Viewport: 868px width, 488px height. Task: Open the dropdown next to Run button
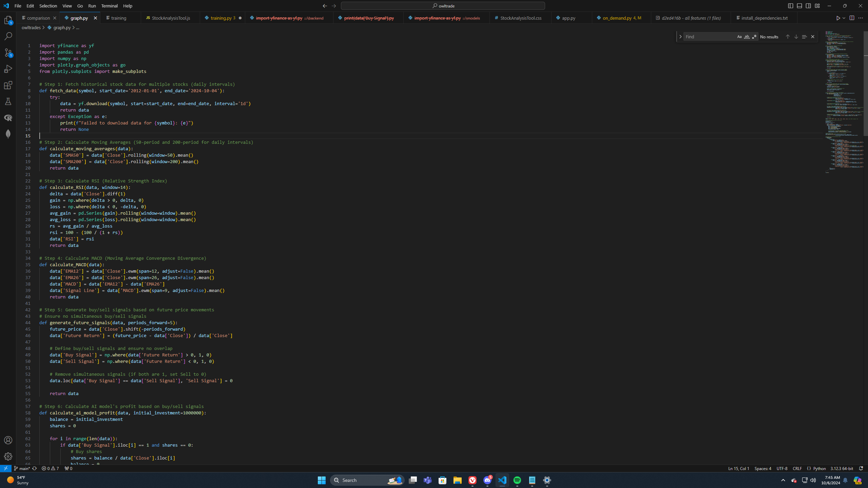844,18
